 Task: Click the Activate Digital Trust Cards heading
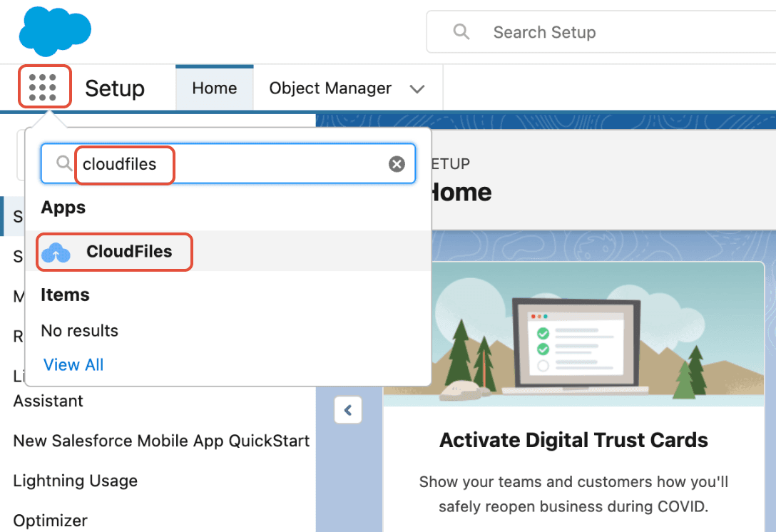coord(573,440)
